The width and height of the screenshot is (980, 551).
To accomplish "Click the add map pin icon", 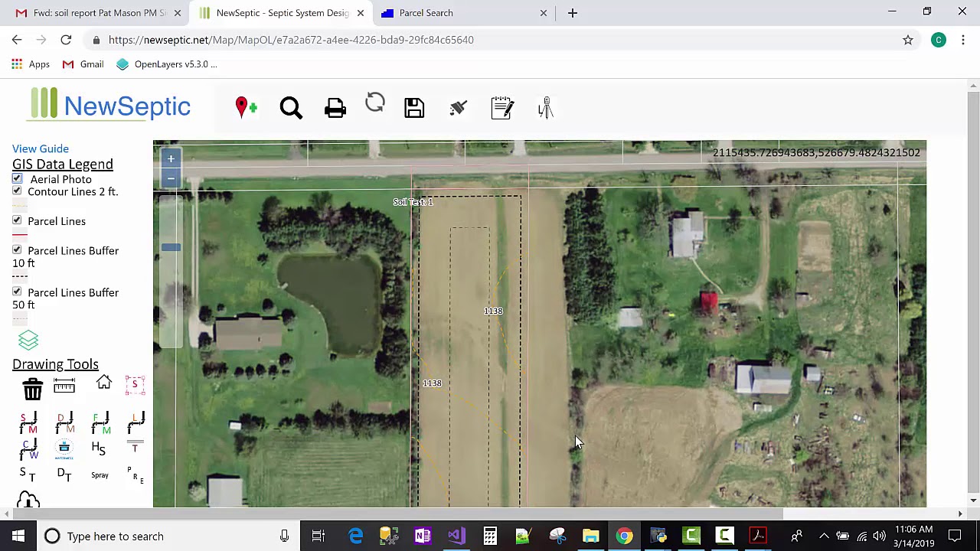I will click(x=246, y=107).
